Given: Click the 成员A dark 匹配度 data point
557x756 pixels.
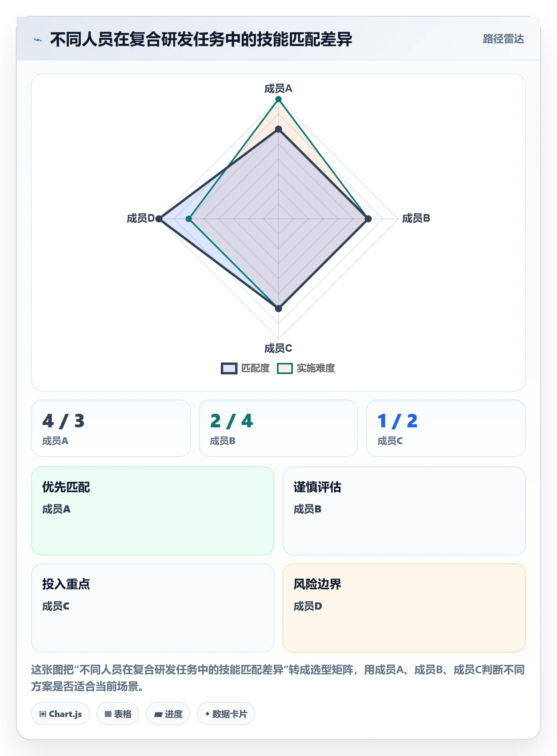Looking at the screenshot, I should [278, 129].
